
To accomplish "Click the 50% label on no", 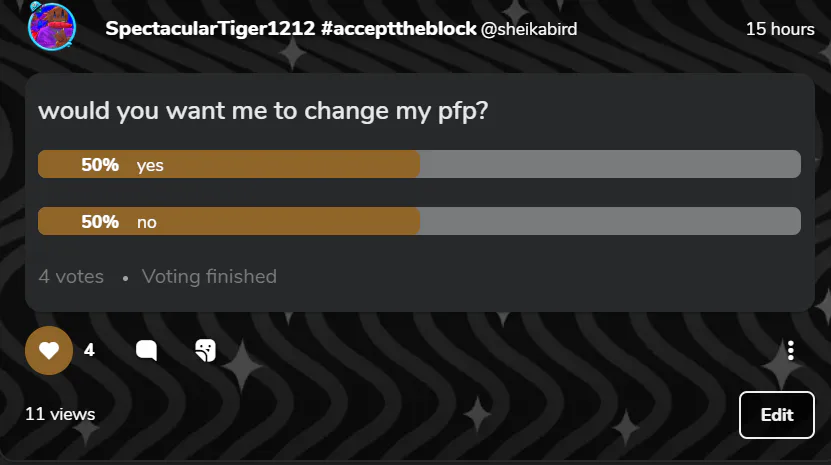I will tap(100, 222).
